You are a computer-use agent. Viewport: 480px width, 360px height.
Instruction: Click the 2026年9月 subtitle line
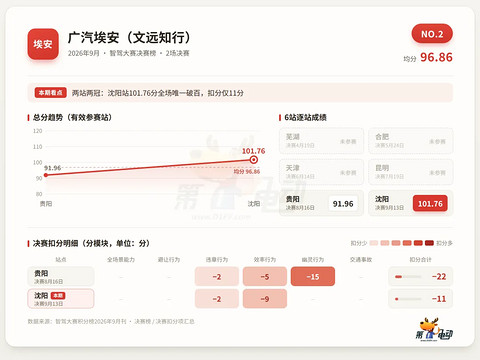point(129,53)
